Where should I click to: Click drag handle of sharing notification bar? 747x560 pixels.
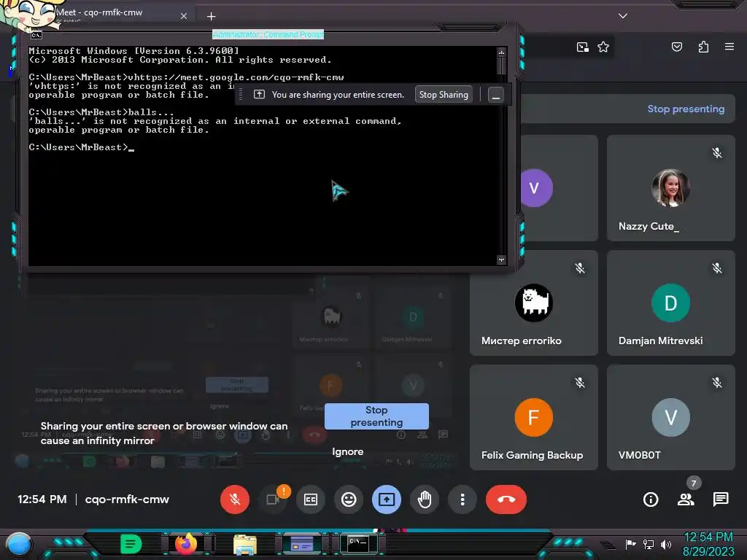tap(241, 95)
